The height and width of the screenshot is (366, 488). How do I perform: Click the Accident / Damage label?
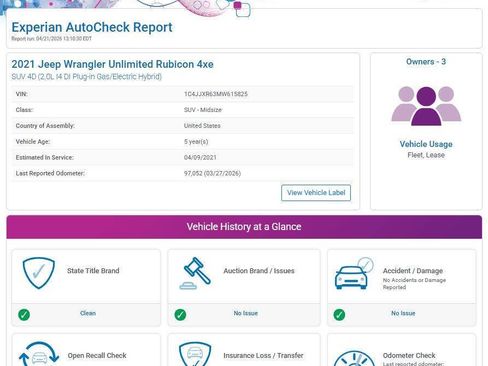413,271
